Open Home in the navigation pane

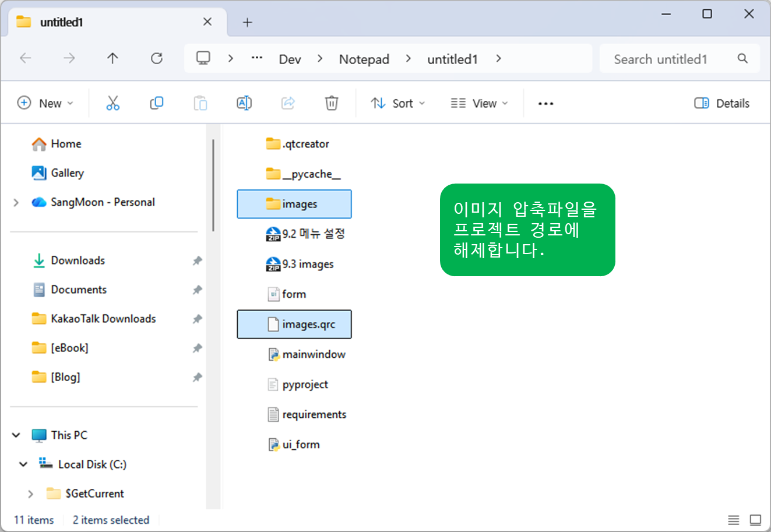point(57,144)
